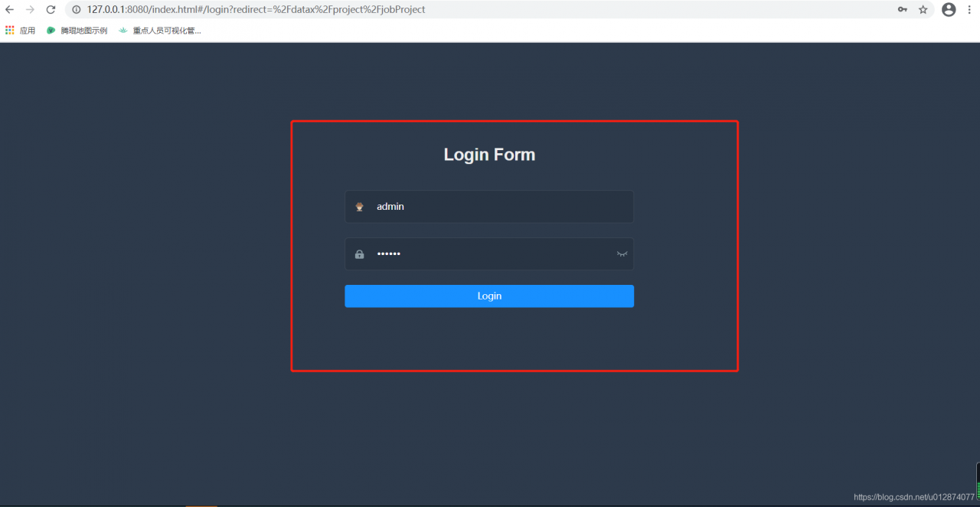Focus the username field containing admin
980x507 pixels.
489,207
